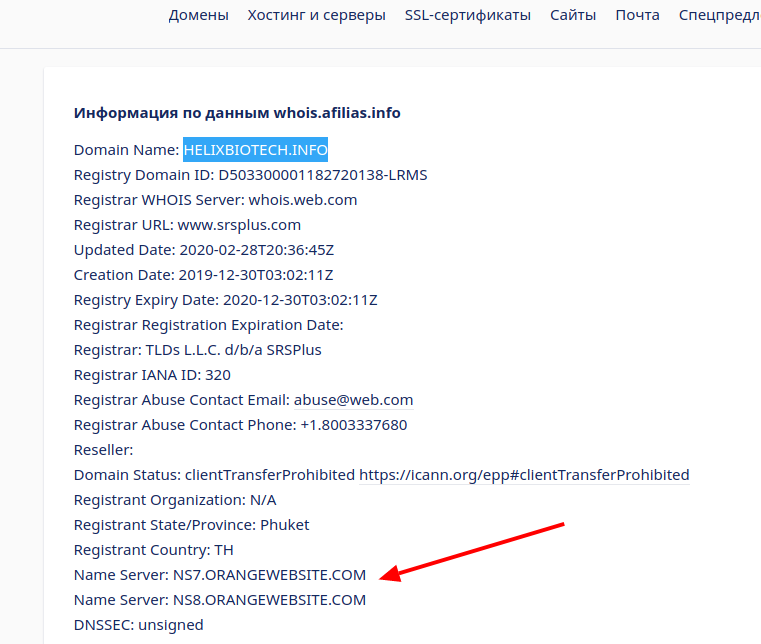Click Registrar URL www.srsplus.com text
Image resolution: width=761 pixels, height=644 pixels.
point(187,225)
